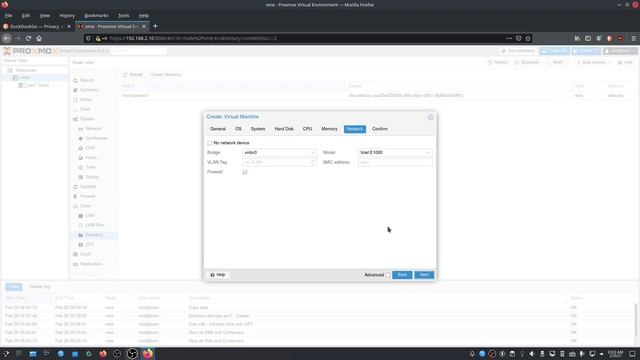The width and height of the screenshot is (640, 360).
Task: Open Certificates in the node sidebar
Action: click(96, 139)
